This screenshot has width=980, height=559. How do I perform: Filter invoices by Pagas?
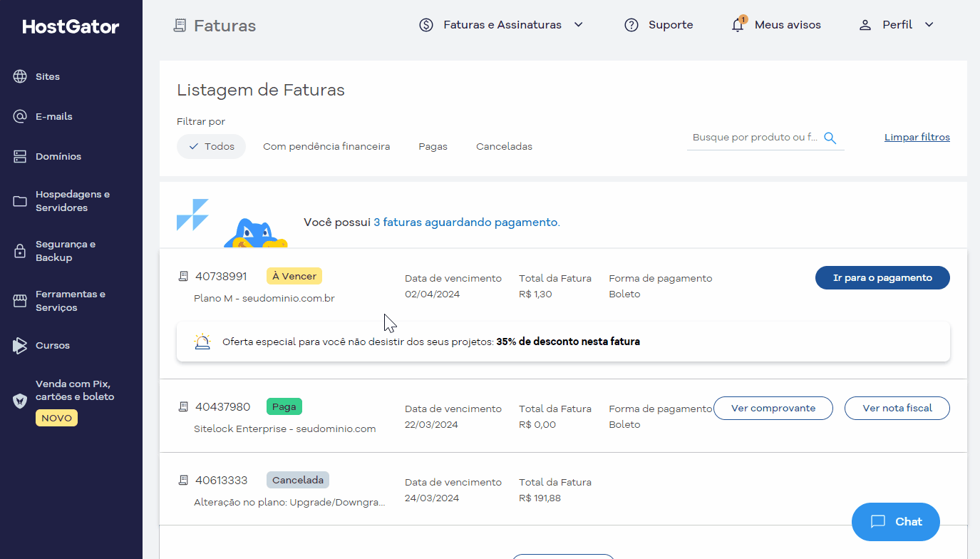pyautogui.click(x=433, y=146)
